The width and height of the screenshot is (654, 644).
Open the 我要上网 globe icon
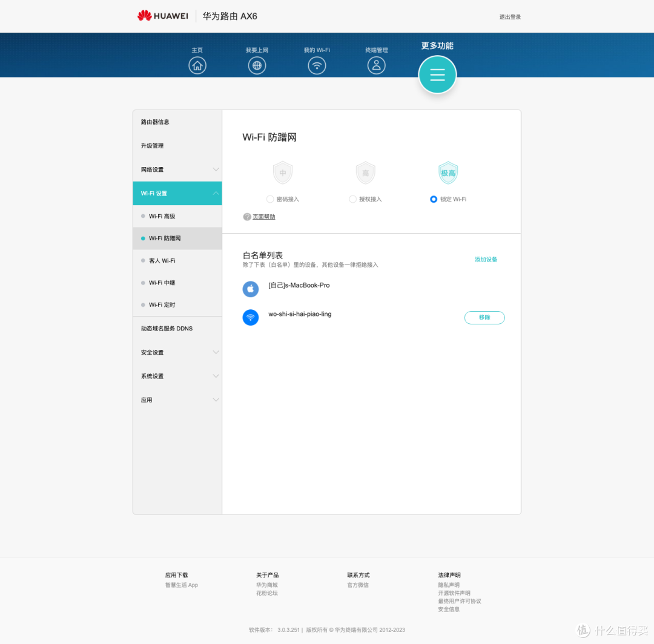pos(257,65)
